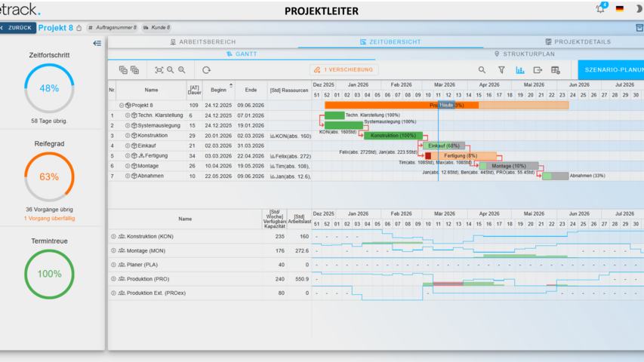Expand the Montage (MON) resource group

[113, 251]
